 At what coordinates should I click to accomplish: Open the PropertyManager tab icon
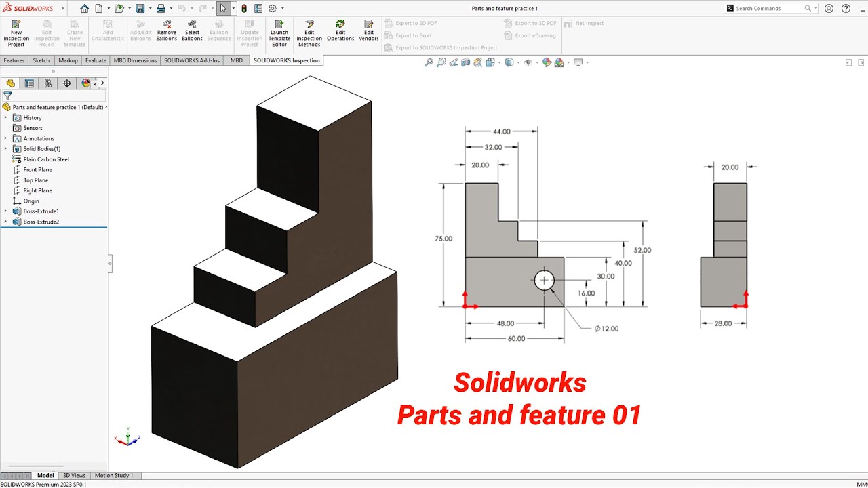point(29,83)
